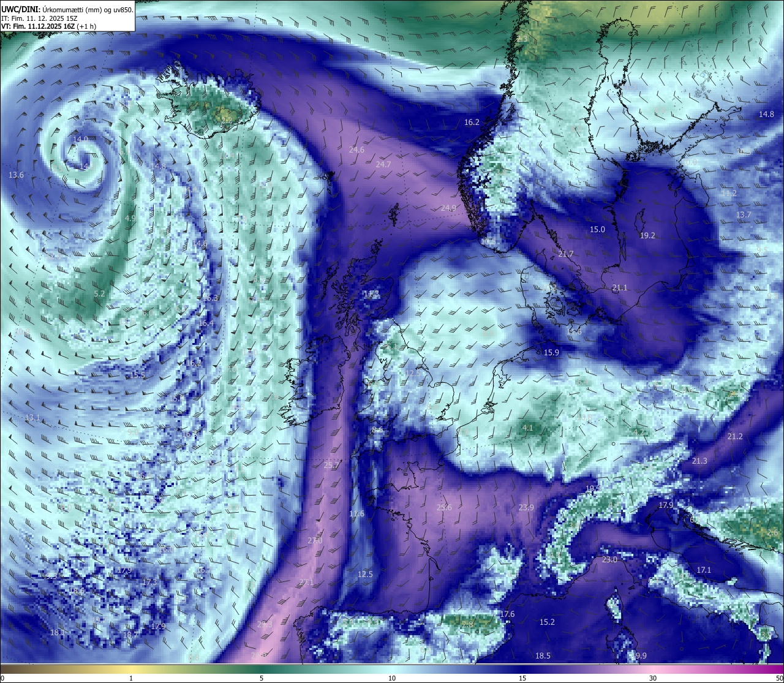Click the 12.5 value on the map
The width and height of the screenshot is (784, 683).
tap(365, 574)
